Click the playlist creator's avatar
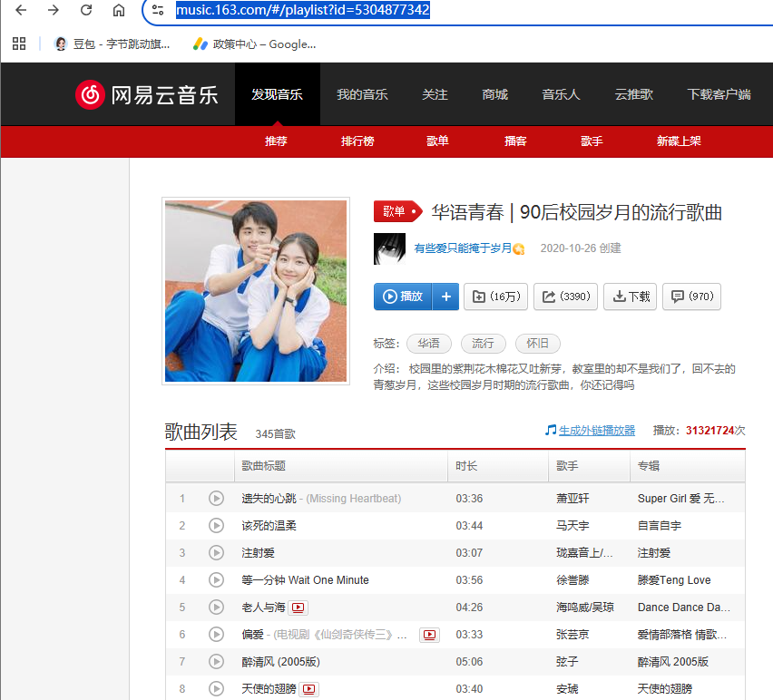Image resolution: width=773 pixels, height=700 pixels. tap(388, 248)
